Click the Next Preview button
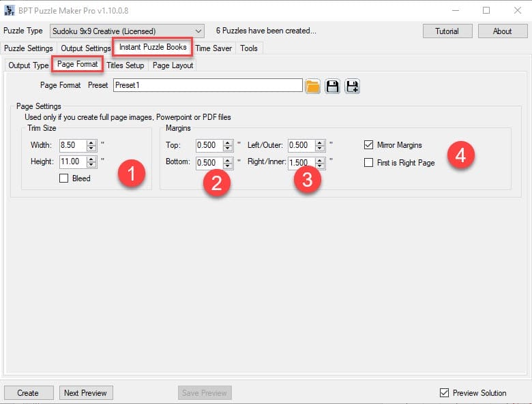This screenshot has height=404, width=532. click(x=85, y=393)
